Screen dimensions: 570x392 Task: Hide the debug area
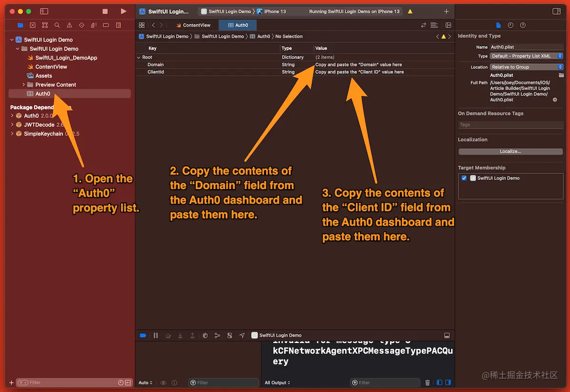447,335
